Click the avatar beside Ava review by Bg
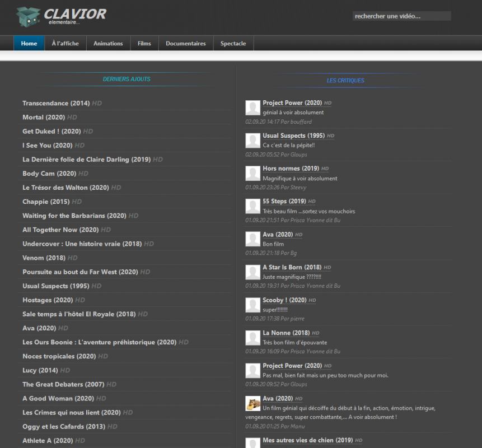Image resolution: width=482 pixels, height=448 pixels. click(x=252, y=239)
